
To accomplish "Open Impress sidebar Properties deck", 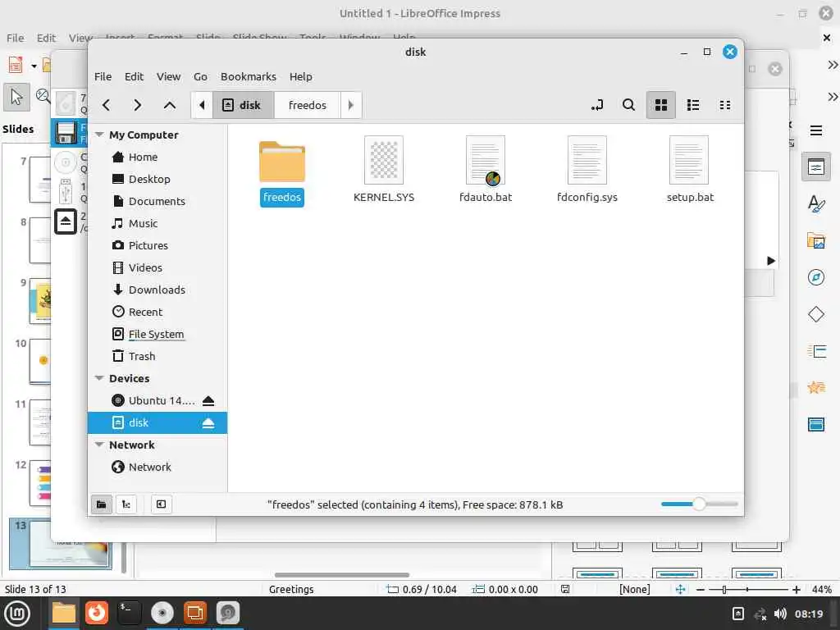I will coord(816,167).
